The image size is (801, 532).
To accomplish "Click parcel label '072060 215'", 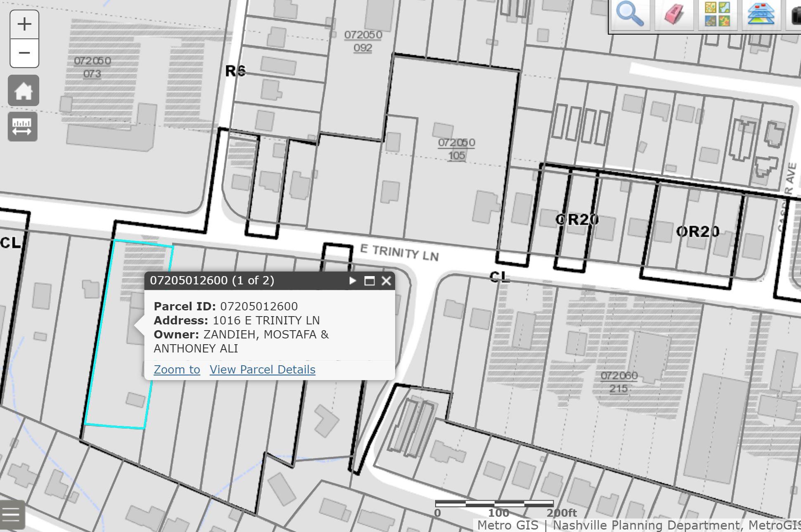I will pos(619,382).
